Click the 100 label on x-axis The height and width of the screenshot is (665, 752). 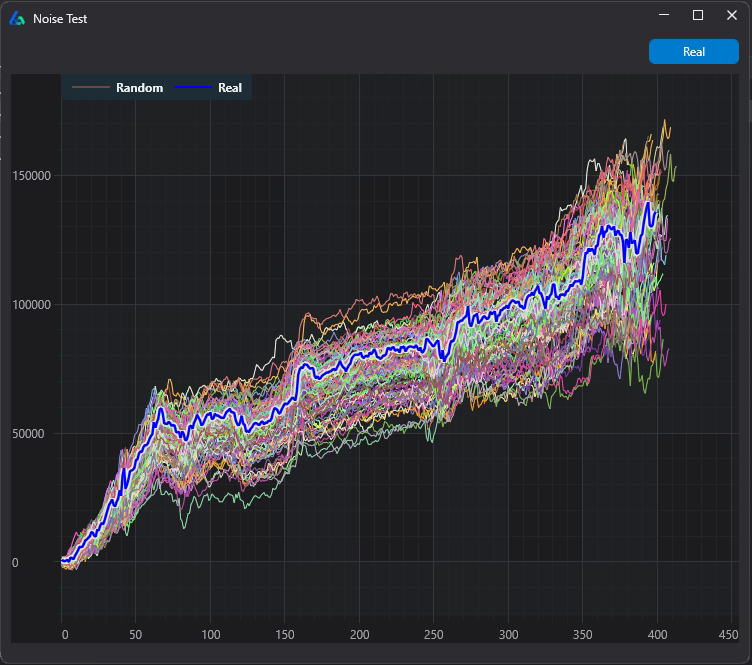[x=211, y=635]
